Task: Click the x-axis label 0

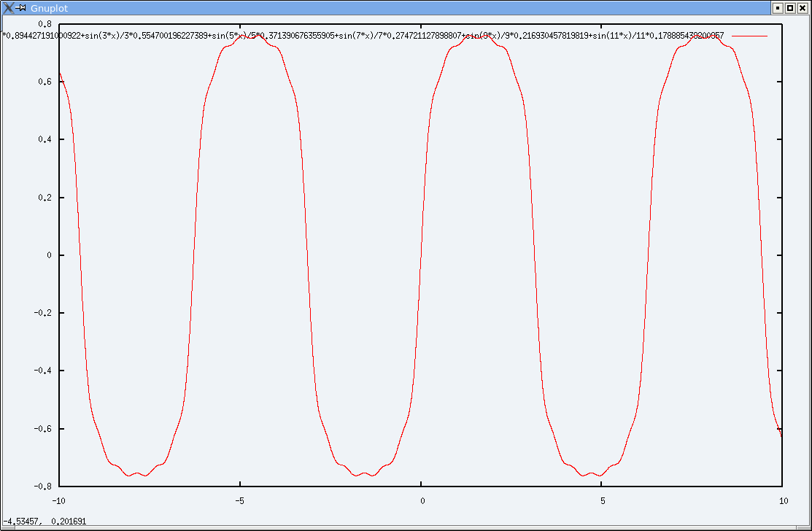Action: (x=422, y=501)
